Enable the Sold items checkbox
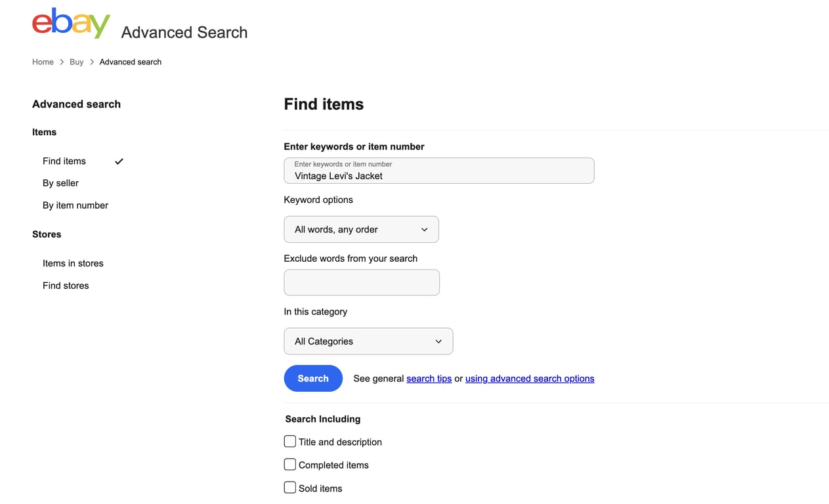Screen dimensions: 829x504 point(289,487)
